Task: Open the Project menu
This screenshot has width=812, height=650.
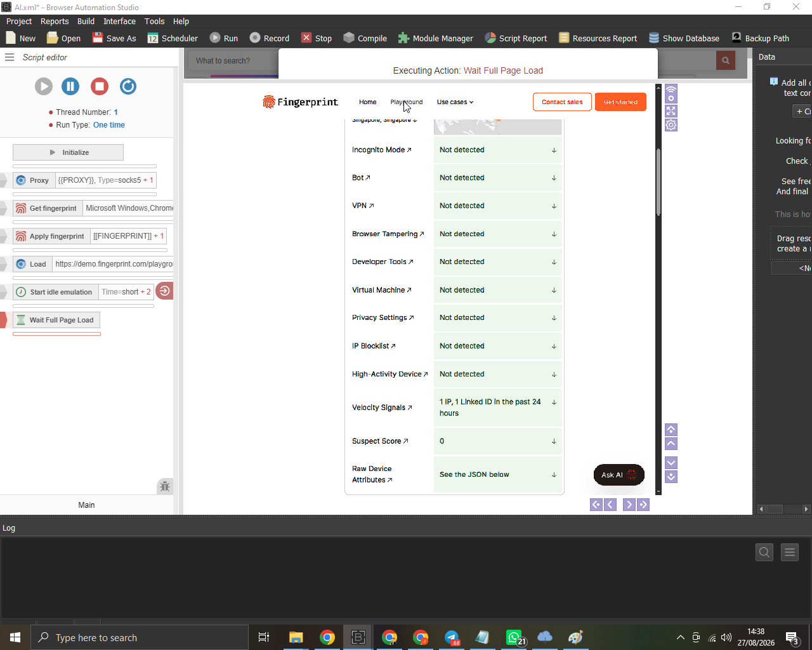Action: click(x=19, y=21)
